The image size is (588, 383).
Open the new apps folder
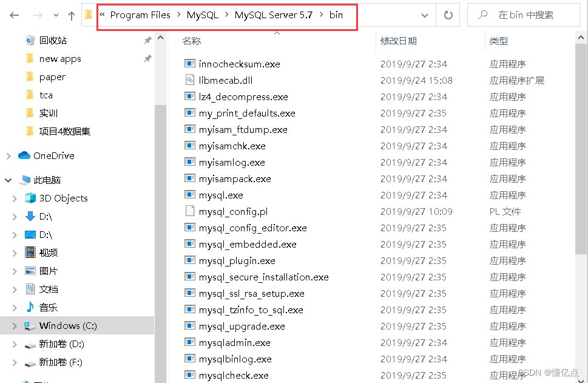[60, 58]
